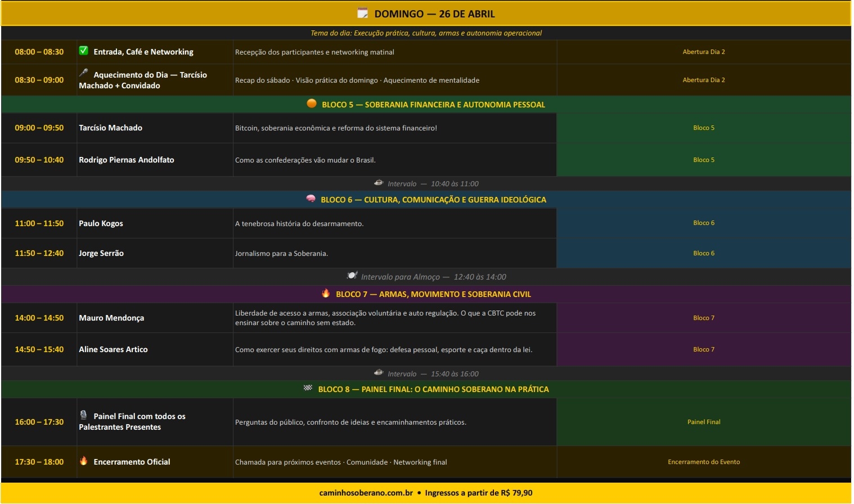Viewport: 854px width, 504px height.
Task: Click description 'Recepção dos participantes e networking matinal'
Action: click(314, 52)
